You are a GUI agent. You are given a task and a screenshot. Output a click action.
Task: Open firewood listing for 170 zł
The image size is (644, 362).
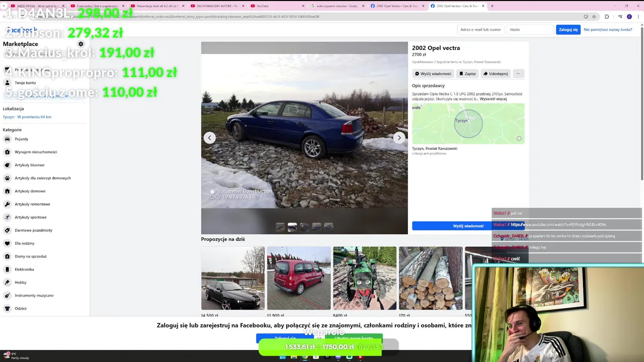[x=431, y=278]
